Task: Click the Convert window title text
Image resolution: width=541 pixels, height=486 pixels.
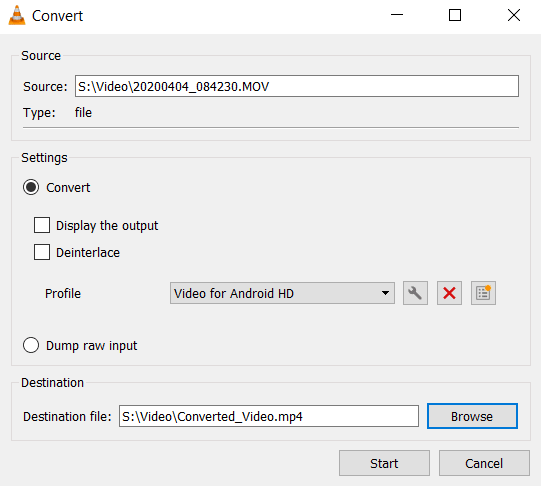Action: click(x=57, y=16)
